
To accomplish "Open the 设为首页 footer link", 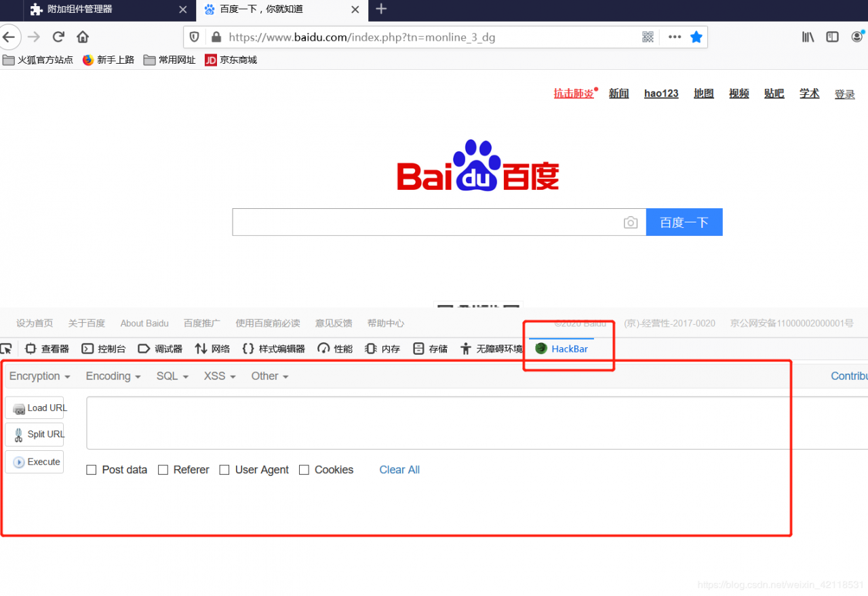I will click(x=35, y=323).
